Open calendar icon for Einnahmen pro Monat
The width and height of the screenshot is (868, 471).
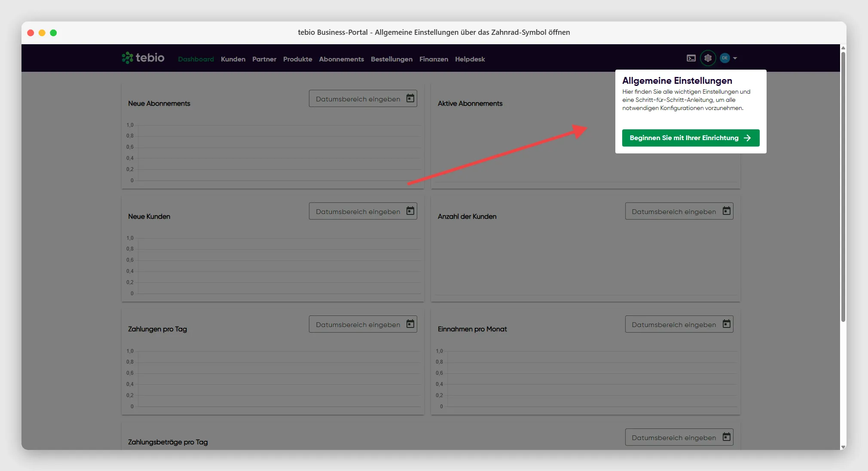pos(727,324)
